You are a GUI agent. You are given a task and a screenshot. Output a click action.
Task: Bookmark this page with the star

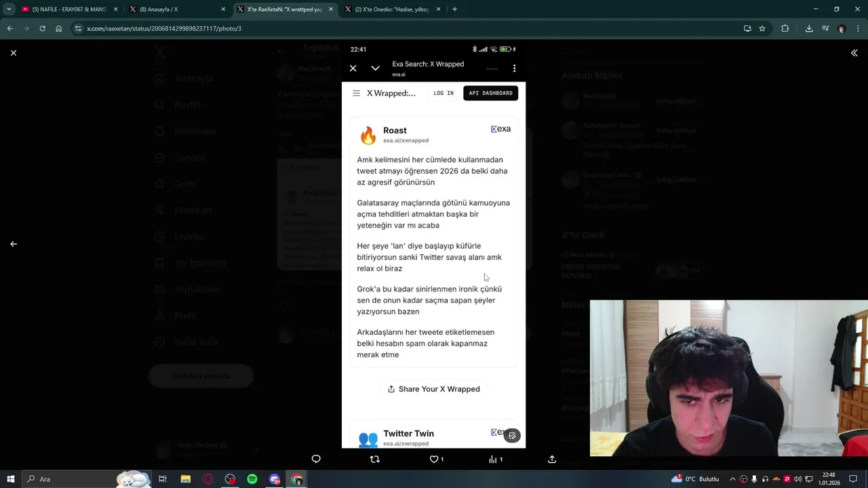[x=762, y=28]
